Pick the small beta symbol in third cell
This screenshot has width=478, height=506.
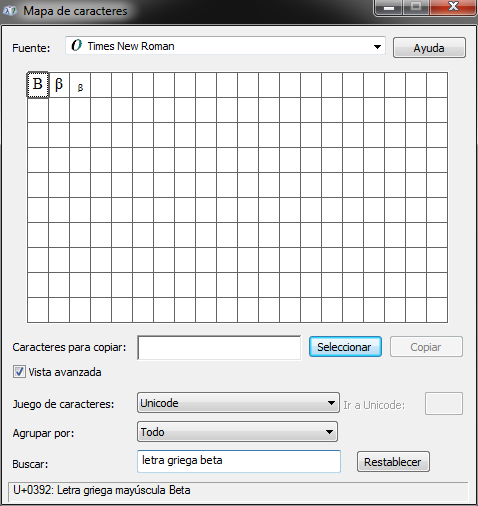pyautogui.click(x=80, y=85)
